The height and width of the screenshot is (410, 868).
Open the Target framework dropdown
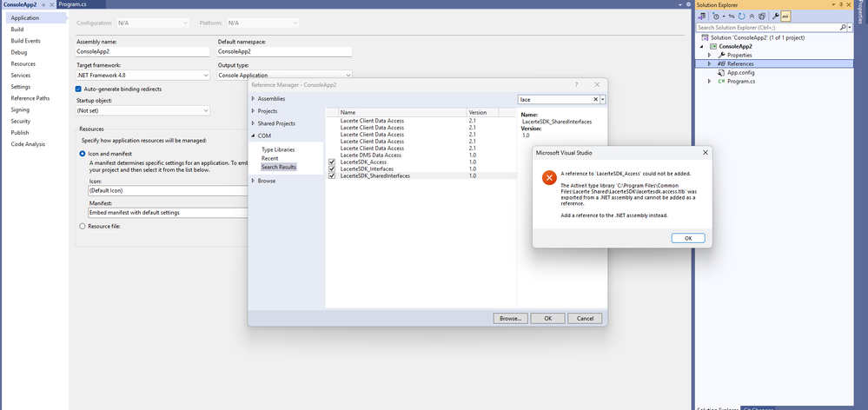[x=142, y=76]
